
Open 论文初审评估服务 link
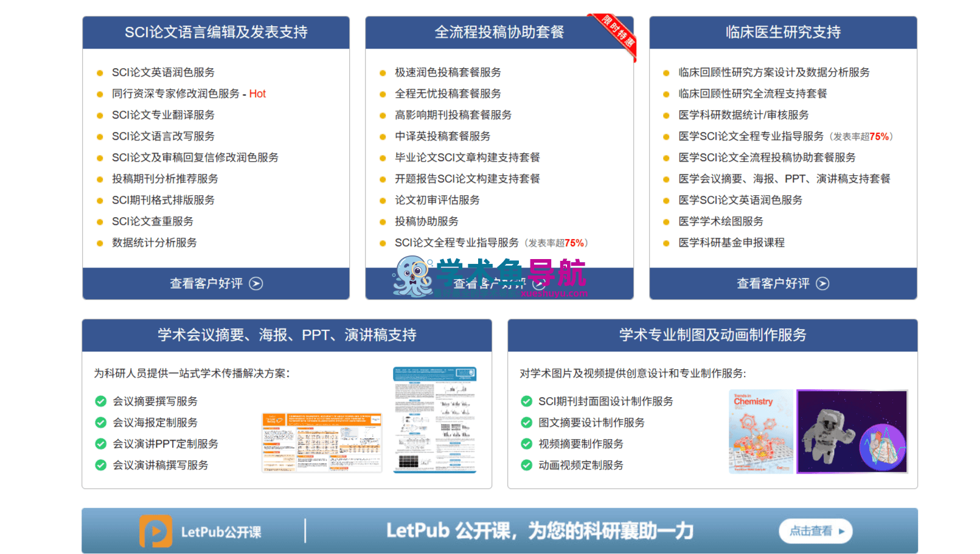coord(437,200)
